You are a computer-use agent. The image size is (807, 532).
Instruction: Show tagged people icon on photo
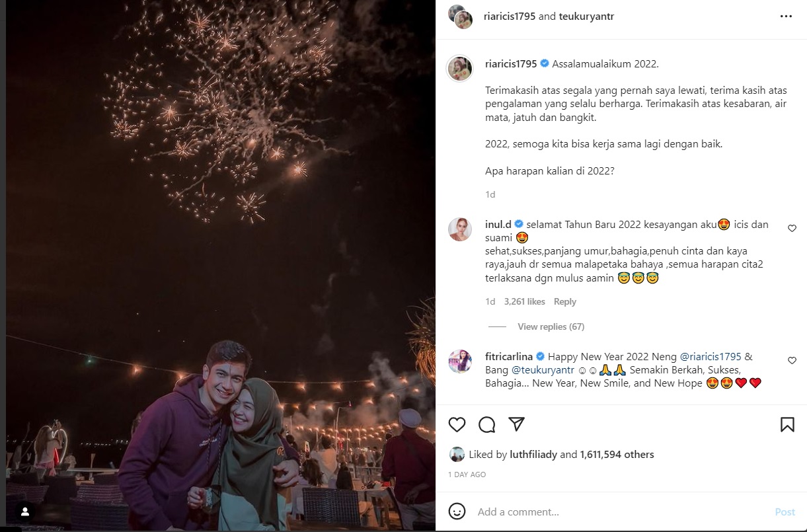pos(25,512)
